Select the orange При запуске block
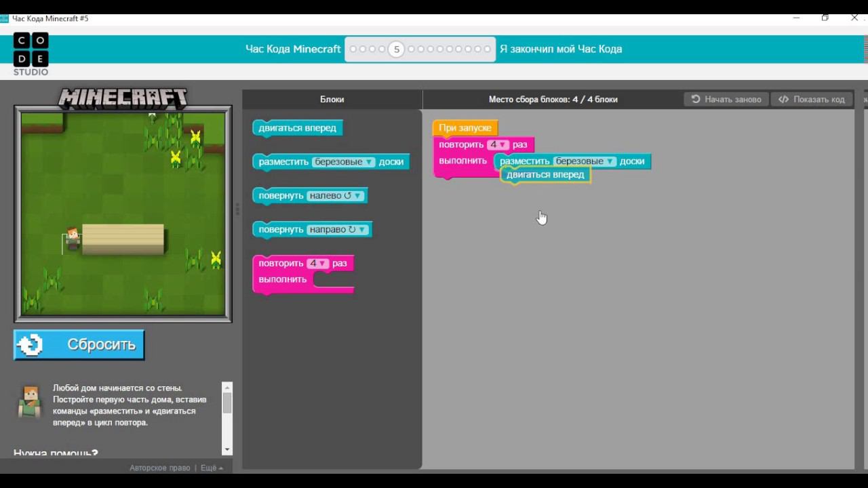The image size is (868, 488). (465, 128)
